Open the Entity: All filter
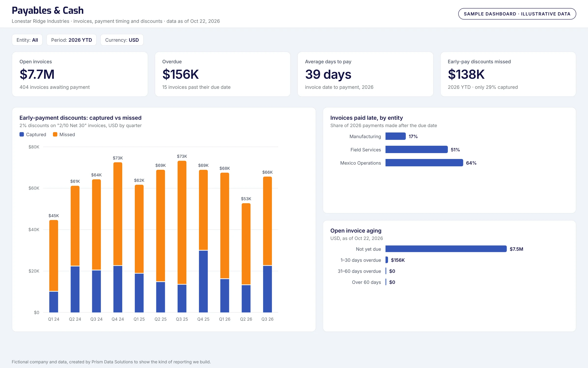 (27, 40)
